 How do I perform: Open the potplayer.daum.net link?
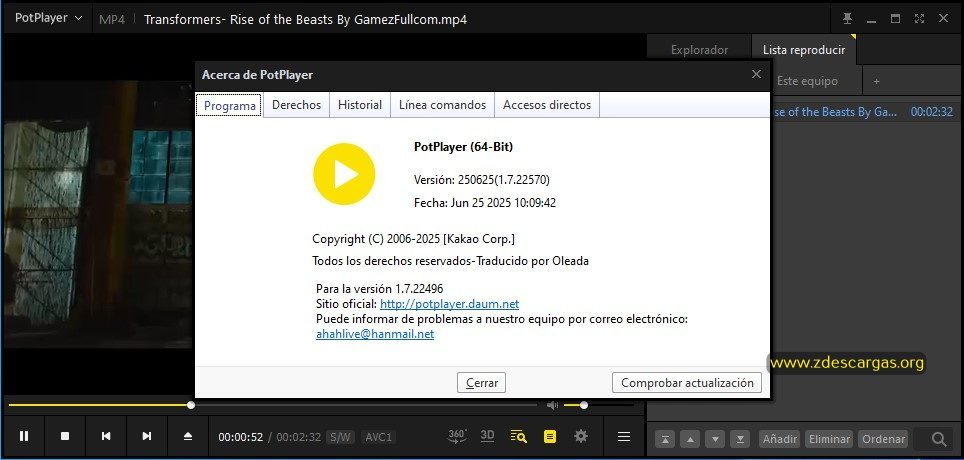tap(449, 304)
